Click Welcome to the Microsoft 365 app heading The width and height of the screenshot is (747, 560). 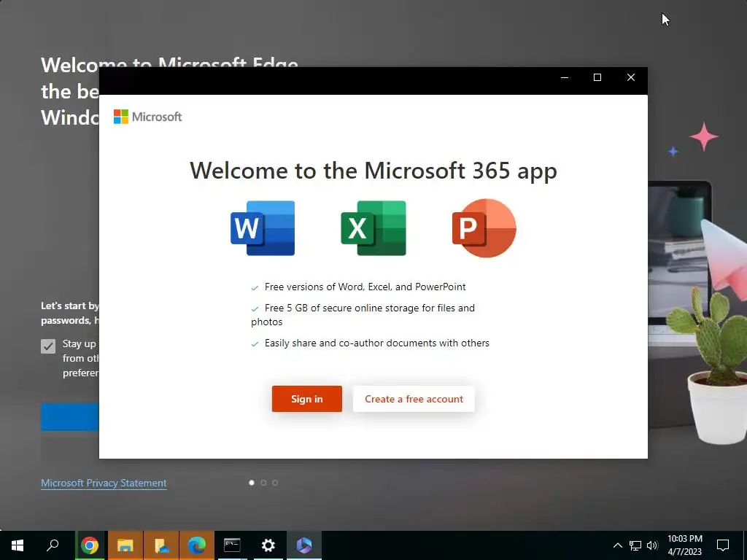pos(373,171)
